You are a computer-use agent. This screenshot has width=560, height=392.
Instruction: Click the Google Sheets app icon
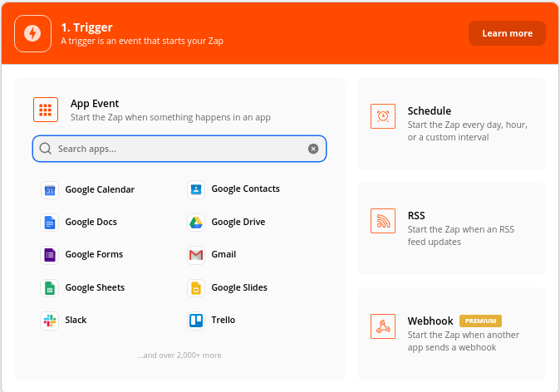point(50,288)
